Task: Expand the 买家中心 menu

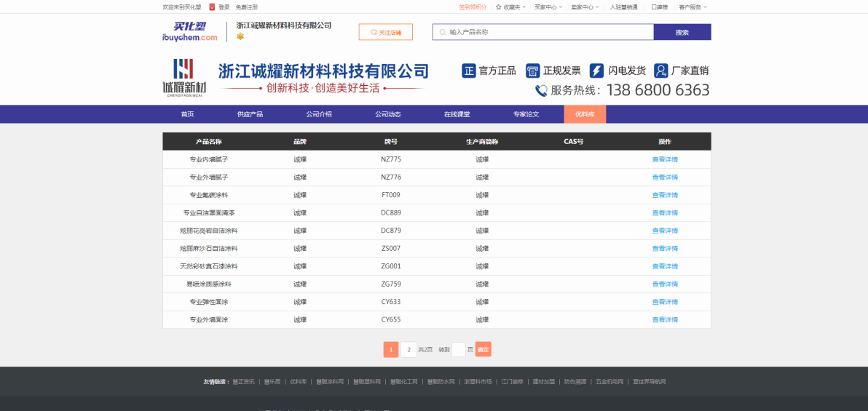Action: [548, 7]
